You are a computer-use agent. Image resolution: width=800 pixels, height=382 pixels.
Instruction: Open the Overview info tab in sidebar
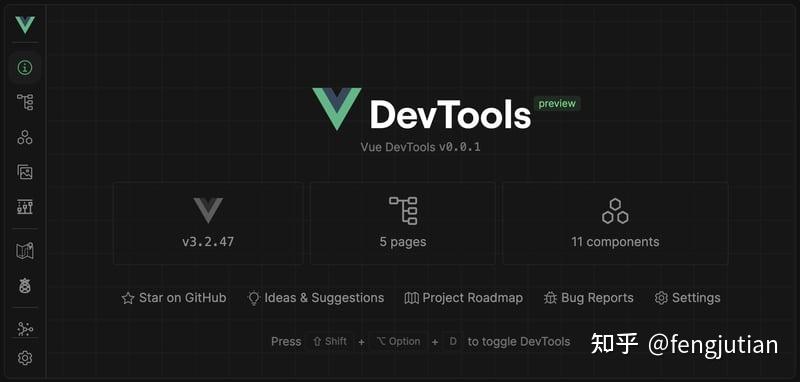click(x=24, y=67)
